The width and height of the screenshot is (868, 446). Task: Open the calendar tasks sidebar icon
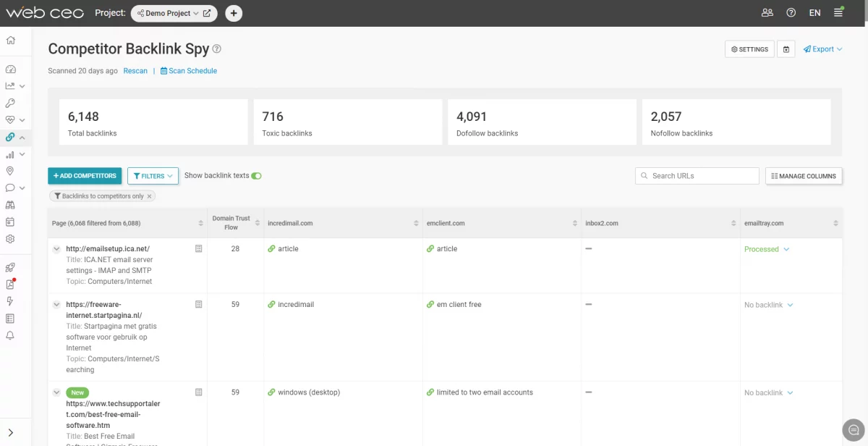(10, 222)
